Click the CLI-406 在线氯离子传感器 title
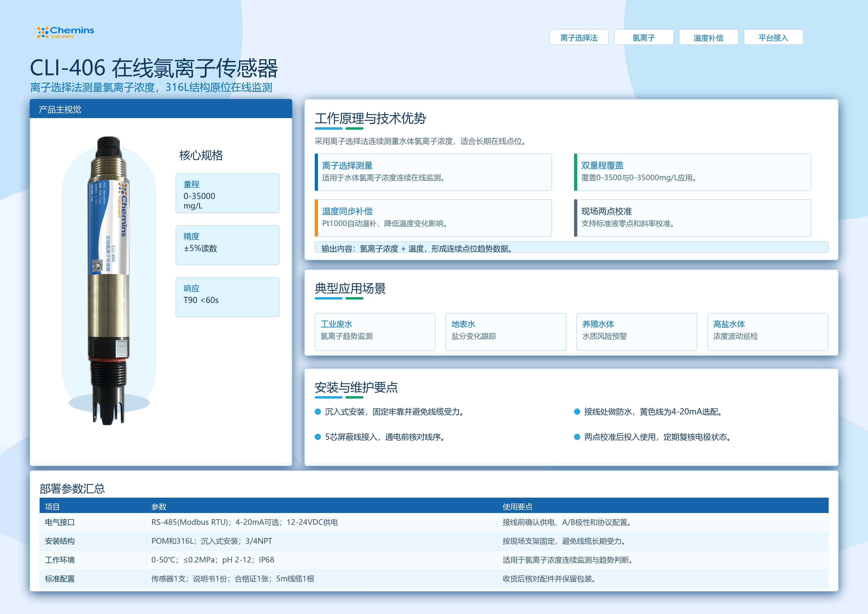 154,68
